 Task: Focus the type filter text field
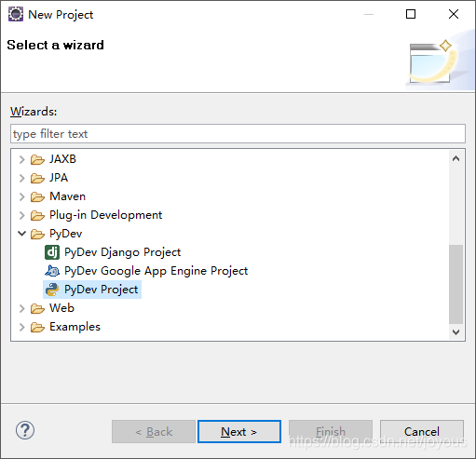click(x=238, y=134)
